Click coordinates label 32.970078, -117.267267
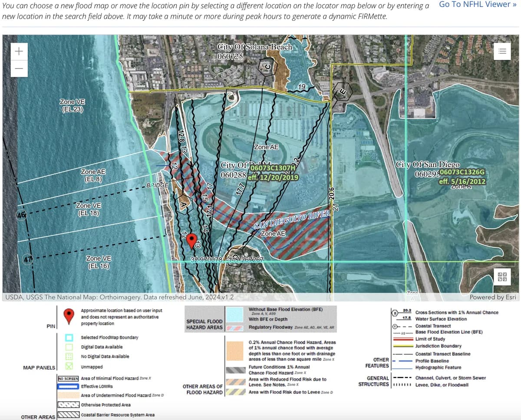Image resolution: width=521 pixels, height=420 pixels. pyautogui.click(x=227, y=259)
